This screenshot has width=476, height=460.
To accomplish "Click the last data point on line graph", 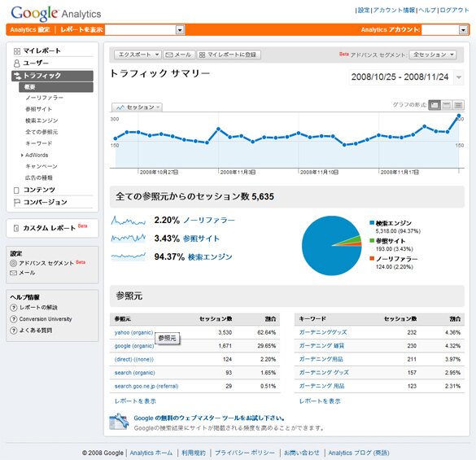I will click(459, 116).
